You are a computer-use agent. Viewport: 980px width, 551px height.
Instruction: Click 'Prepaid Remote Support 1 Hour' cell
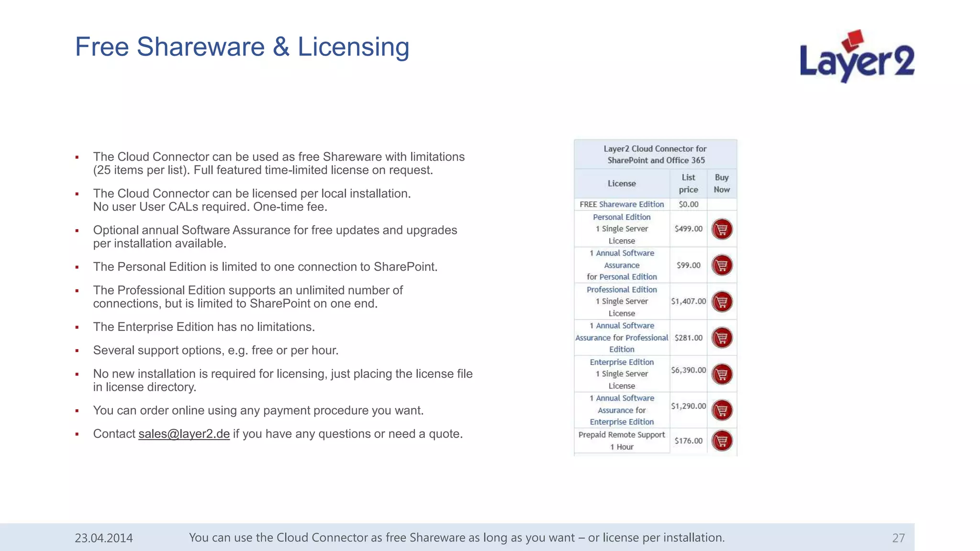622,441
